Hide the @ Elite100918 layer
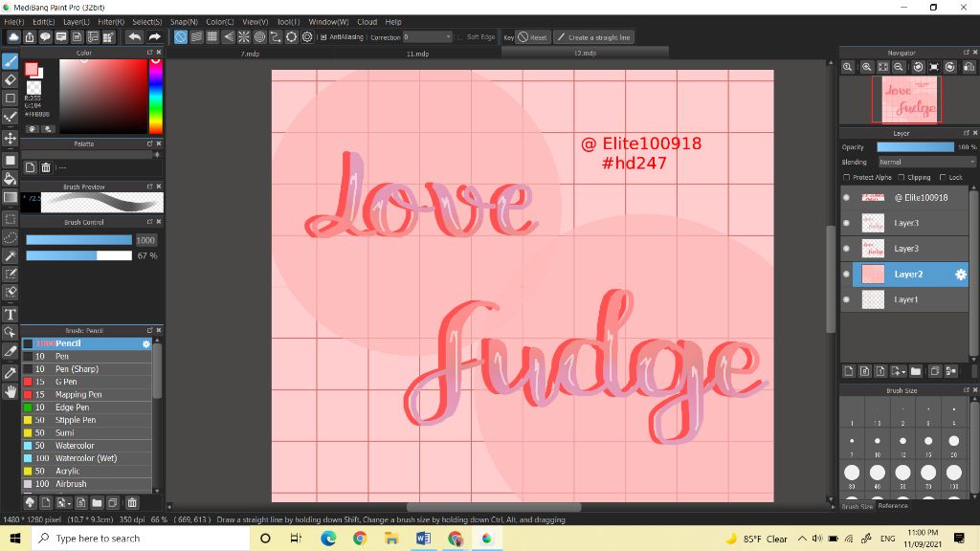The width and height of the screenshot is (980, 551). pos(846,197)
